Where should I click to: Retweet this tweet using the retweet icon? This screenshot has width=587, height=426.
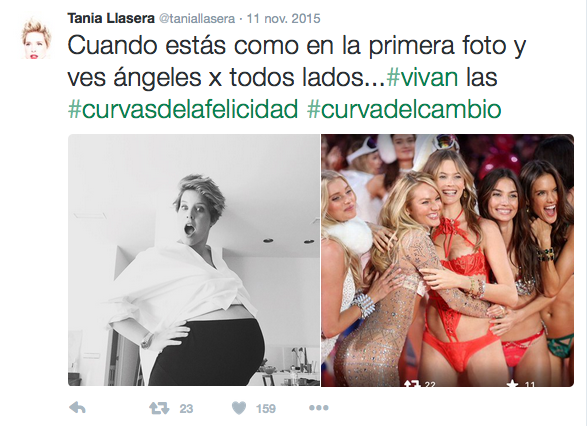coord(159,408)
